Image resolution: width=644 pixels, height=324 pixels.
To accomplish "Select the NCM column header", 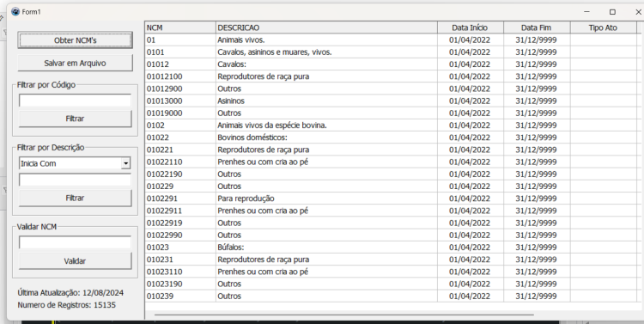I will coord(180,28).
